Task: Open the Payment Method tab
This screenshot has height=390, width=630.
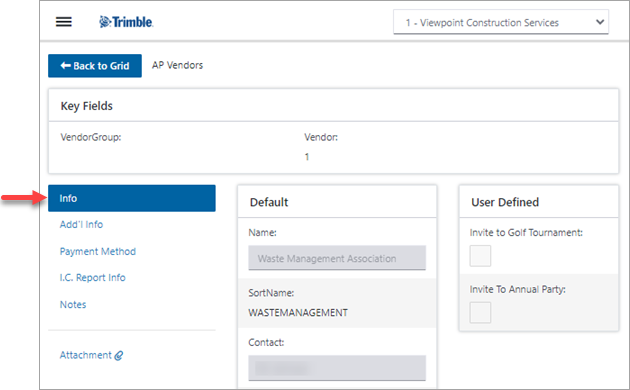Action: click(98, 251)
